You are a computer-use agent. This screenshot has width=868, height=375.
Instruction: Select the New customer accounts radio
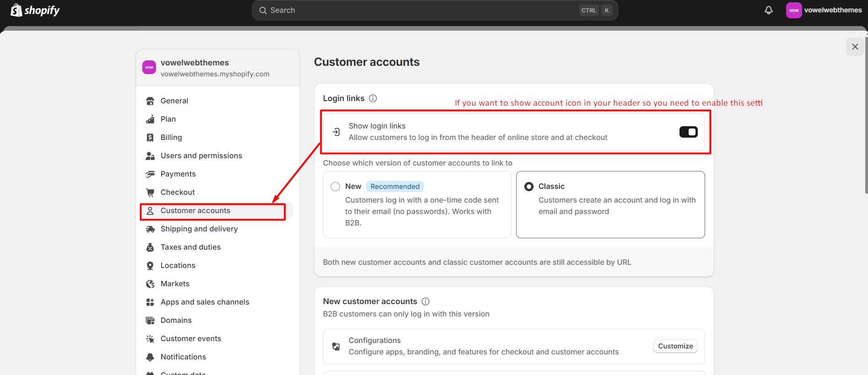[335, 187]
